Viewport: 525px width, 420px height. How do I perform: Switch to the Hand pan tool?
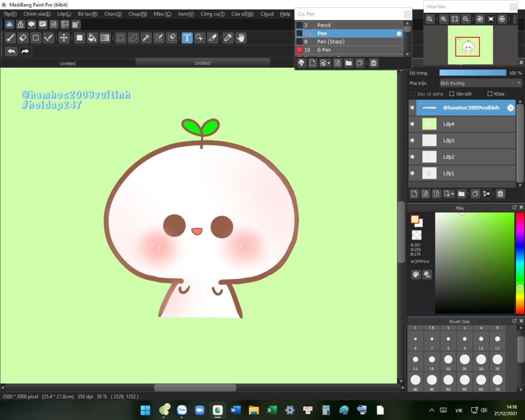pos(241,38)
